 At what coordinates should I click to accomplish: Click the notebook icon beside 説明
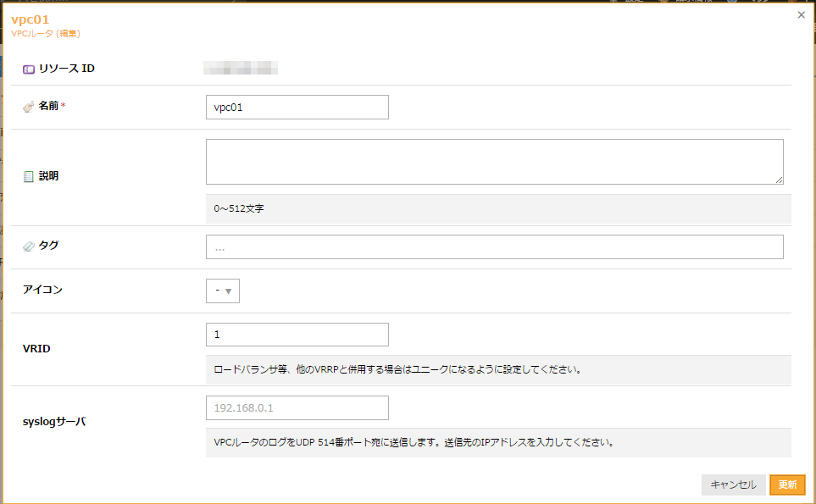[29, 177]
